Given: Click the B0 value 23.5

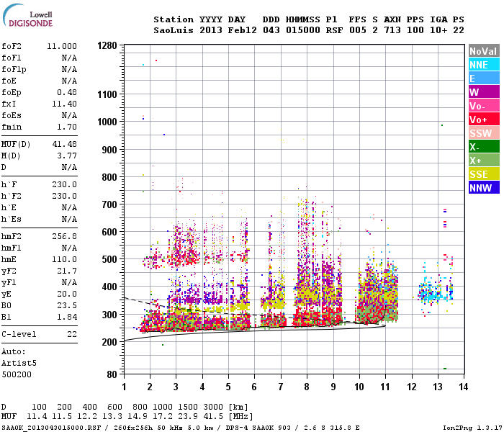Looking at the screenshot, I should 67,305.
